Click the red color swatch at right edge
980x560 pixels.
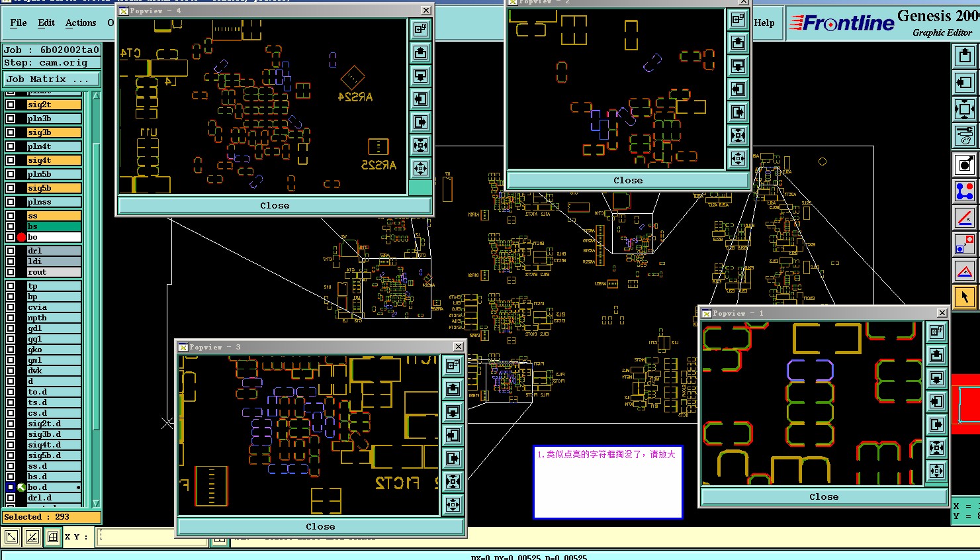coord(965,404)
